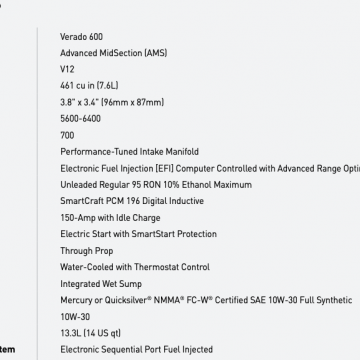
Task: Click the Electronic Fuel Injection (EFI) line
Action: 210,168
